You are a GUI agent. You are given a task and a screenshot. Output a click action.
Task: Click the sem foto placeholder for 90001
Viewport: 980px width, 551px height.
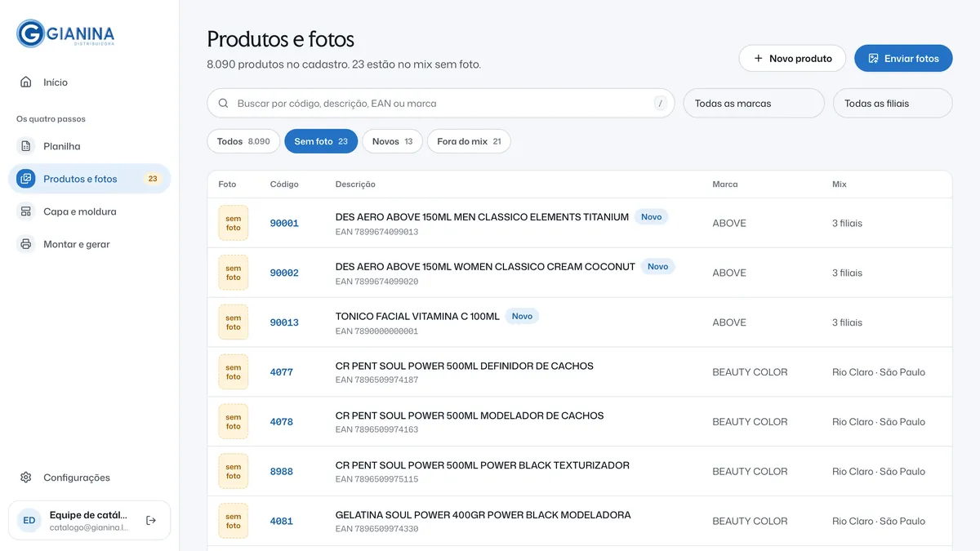[x=234, y=223]
